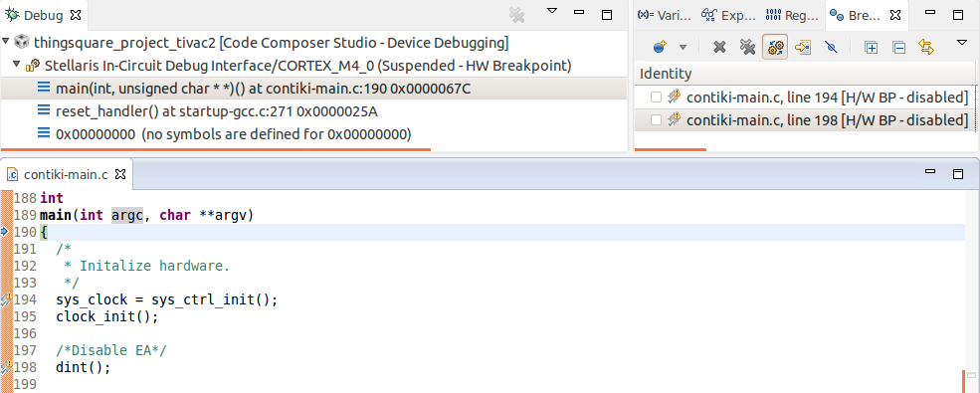Close the Breakpoints tab
Screen dimensions: 980x393
point(895,14)
